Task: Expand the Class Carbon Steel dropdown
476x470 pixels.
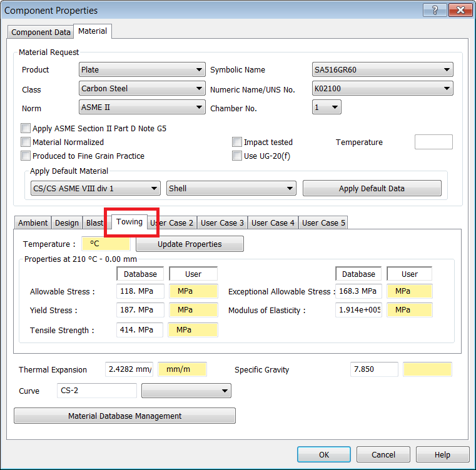Action: coord(142,89)
